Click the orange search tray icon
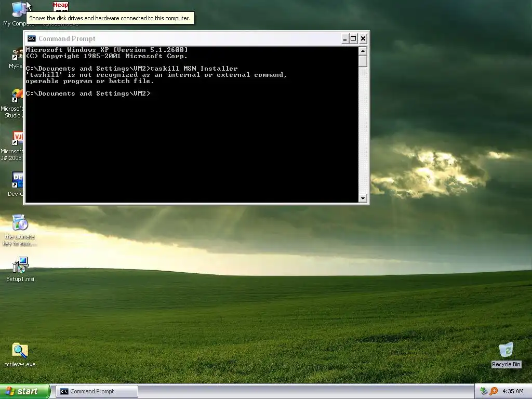This screenshot has width=532, height=399. point(494,391)
